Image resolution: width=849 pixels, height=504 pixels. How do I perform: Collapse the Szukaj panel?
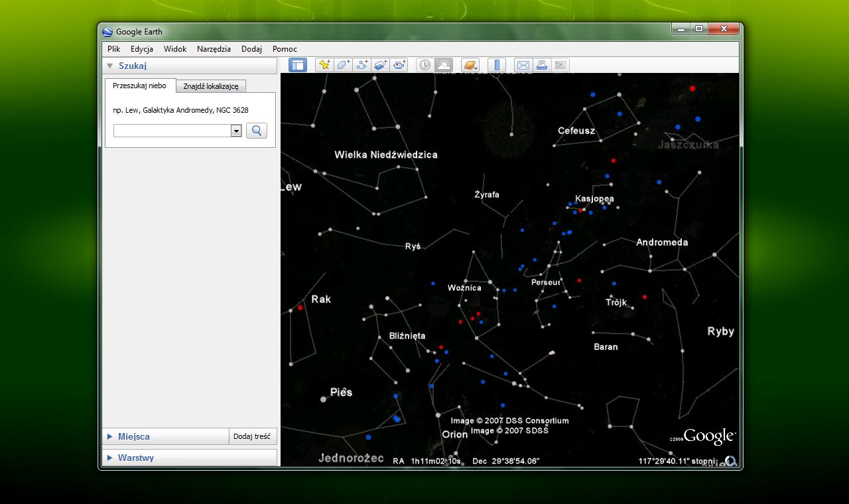pyautogui.click(x=110, y=66)
